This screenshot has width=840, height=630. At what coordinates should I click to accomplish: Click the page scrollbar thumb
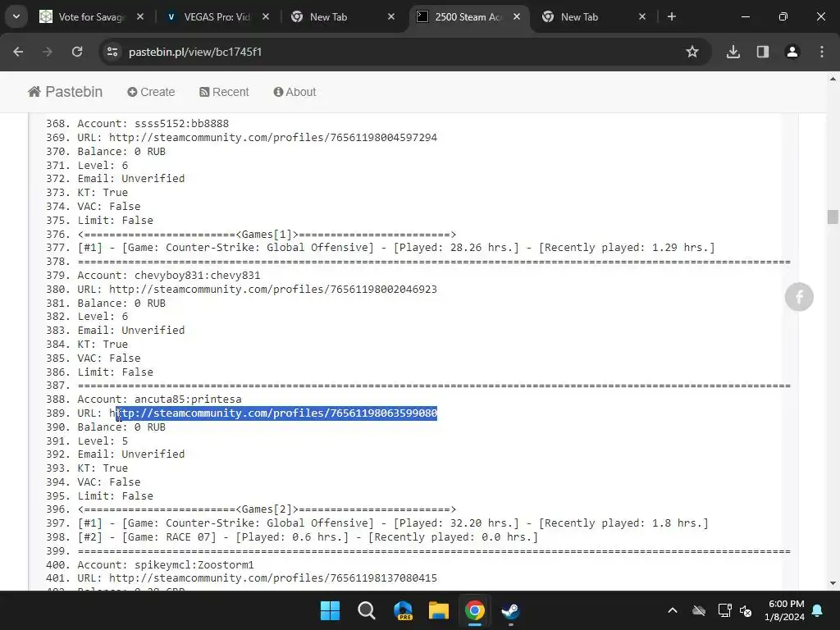click(x=833, y=217)
